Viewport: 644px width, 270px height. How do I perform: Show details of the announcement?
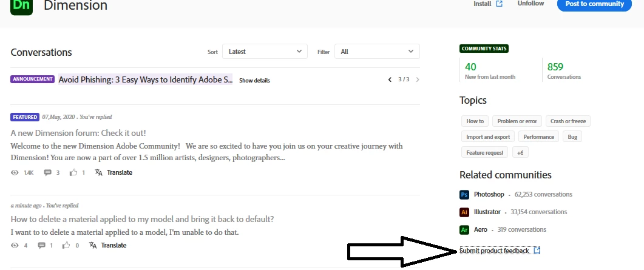coord(255,81)
